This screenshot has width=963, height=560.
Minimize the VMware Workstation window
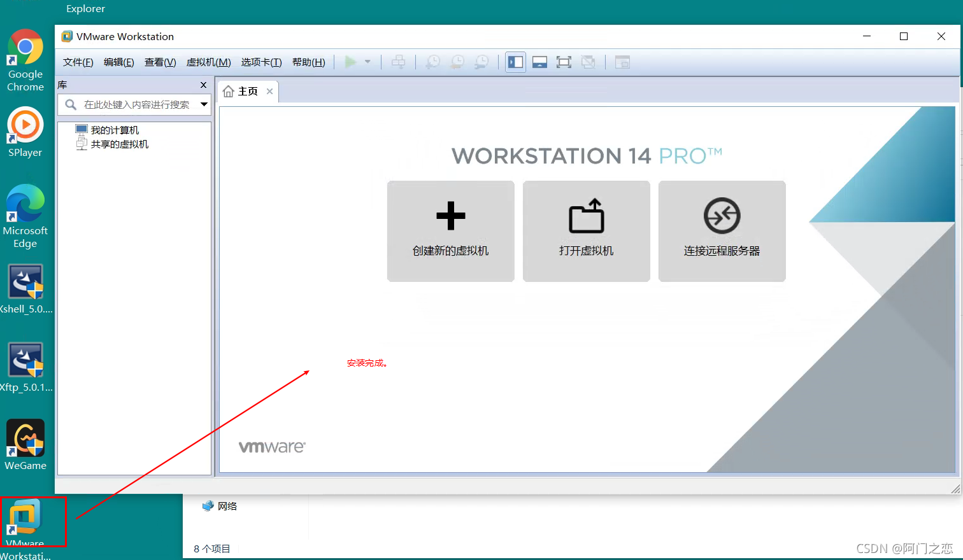tap(867, 36)
